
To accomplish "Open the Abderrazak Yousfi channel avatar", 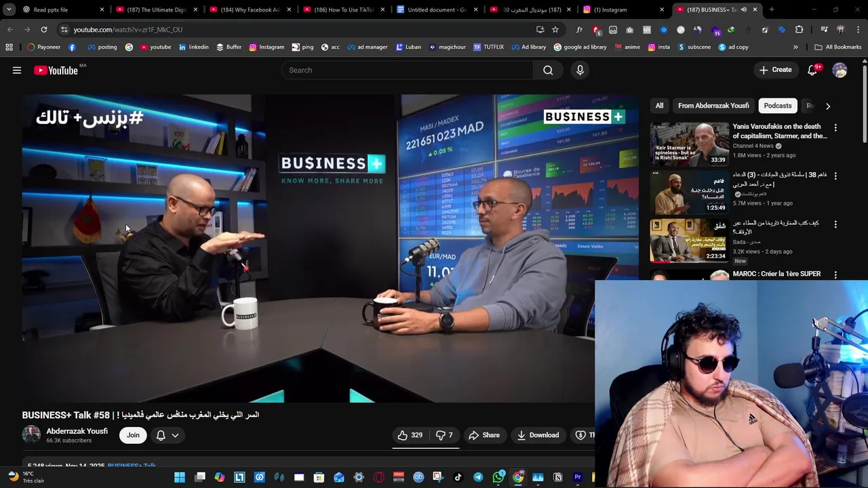I will [x=31, y=435].
